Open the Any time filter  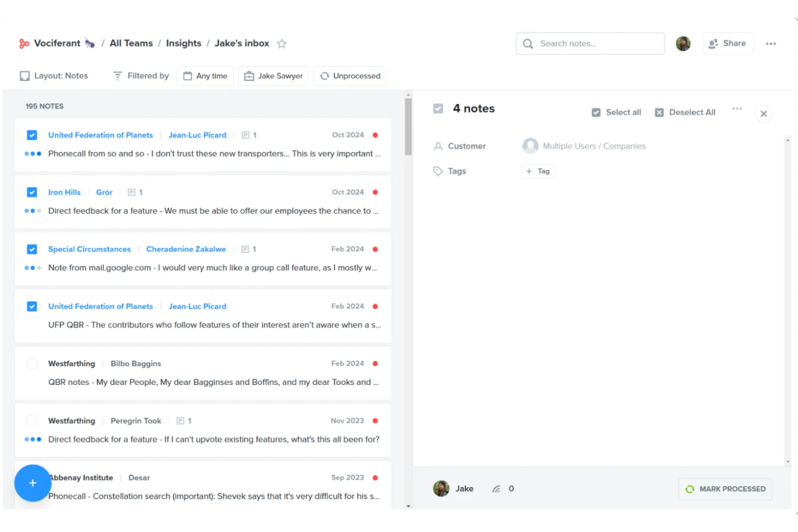click(x=205, y=76)
